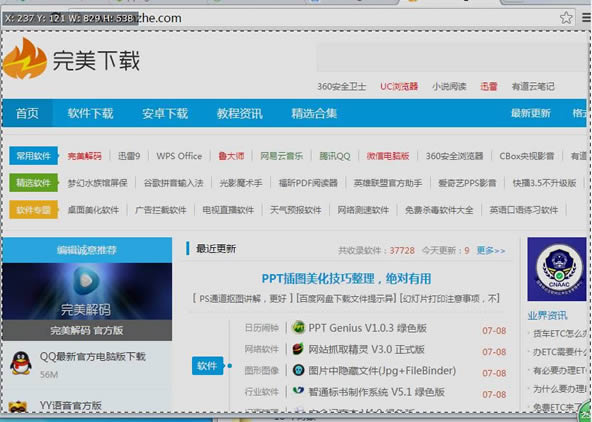Open 精选合集 navigation tab
Image resolution: width=592 pixels, height=422 pixels.
point(314,113)
